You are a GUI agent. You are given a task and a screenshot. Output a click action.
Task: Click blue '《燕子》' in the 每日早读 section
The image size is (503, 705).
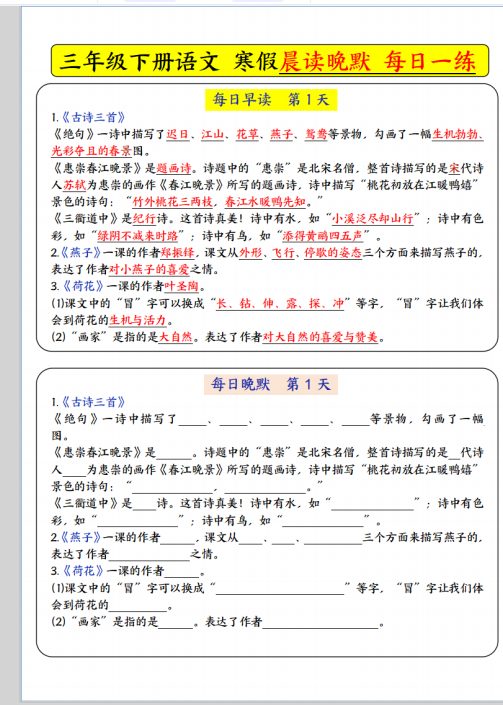pyautogui.click(x=80, y=253)
